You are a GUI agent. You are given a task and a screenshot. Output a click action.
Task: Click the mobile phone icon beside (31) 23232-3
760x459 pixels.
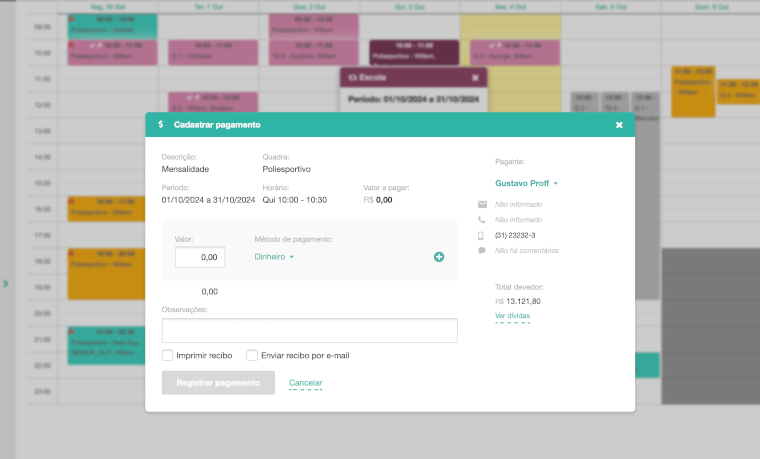pos(482,235)
